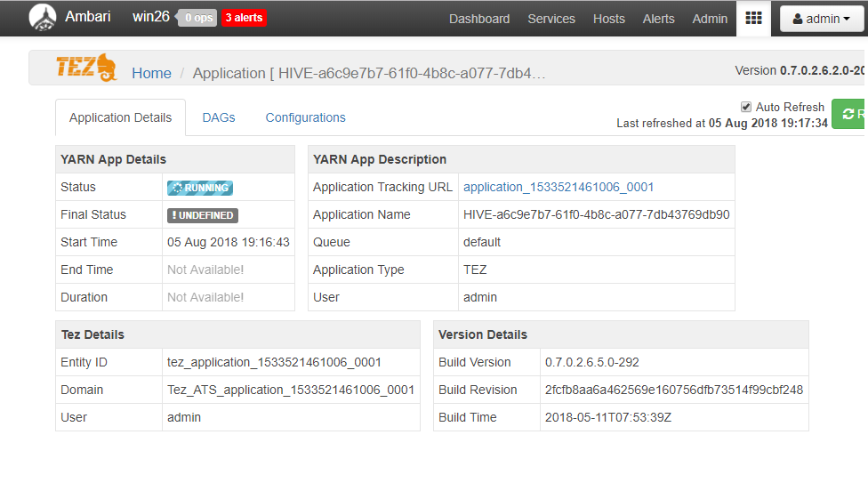Click the Home breadcrumb link

(151, 73)
